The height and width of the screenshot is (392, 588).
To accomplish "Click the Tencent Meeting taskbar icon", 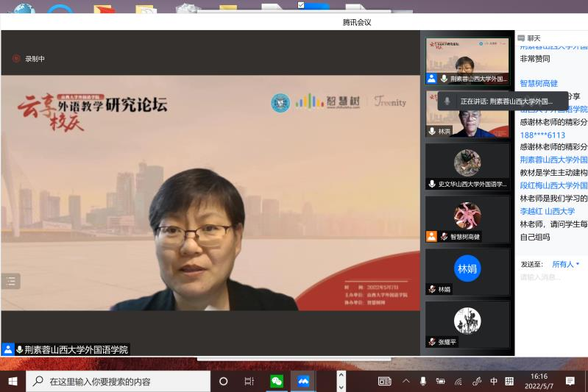I will pos(302,381).
